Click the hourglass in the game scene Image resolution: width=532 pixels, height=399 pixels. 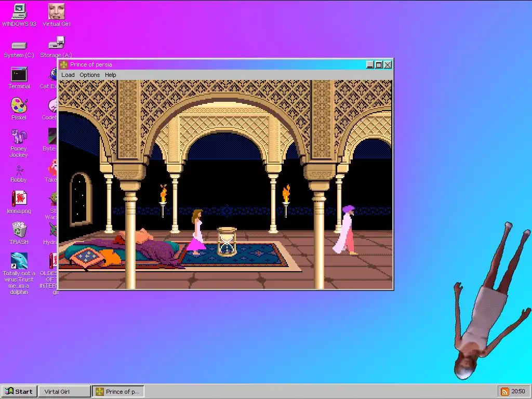[227, 242]
